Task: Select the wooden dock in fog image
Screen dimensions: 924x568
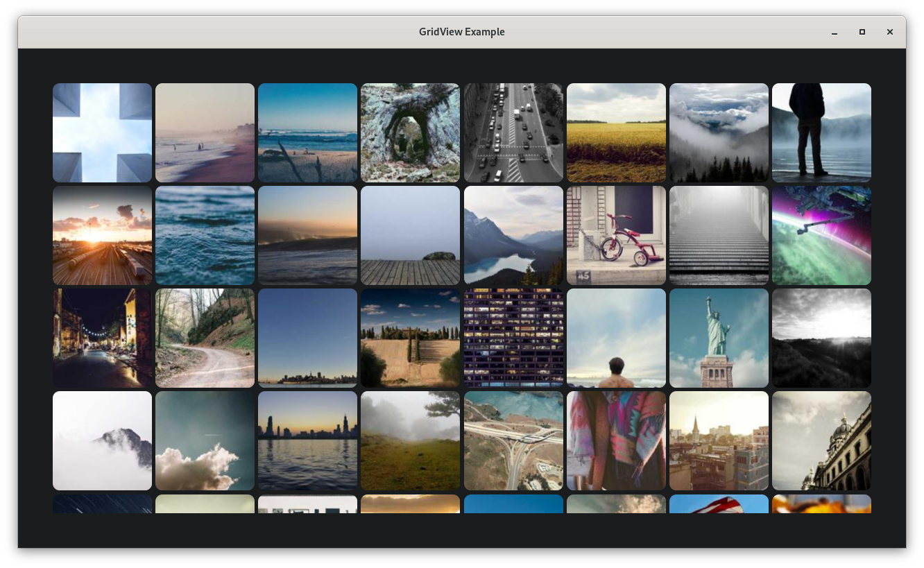Action: point(410,235)
